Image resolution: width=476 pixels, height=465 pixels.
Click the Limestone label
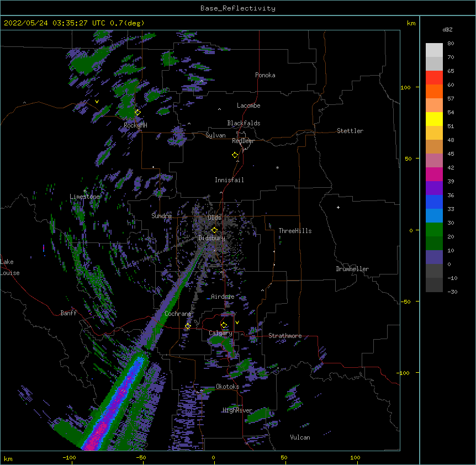tap(84, 197)
